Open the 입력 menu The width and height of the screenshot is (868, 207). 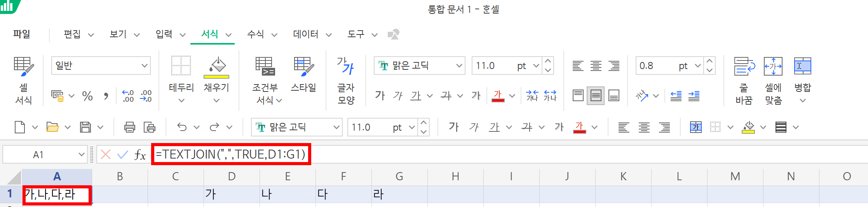tap(164, 34)
